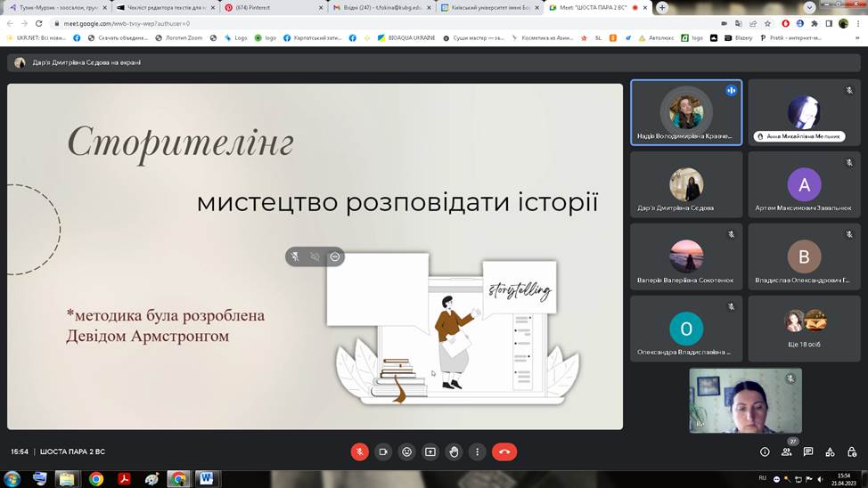Screen dimensions: 868x488
Task: Toggle the camera button
Action: (383, 451)
